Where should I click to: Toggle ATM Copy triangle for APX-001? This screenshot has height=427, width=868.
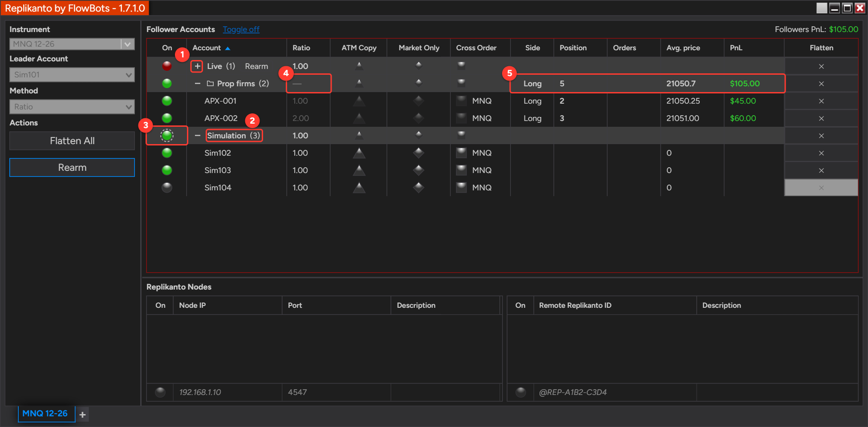click(x=359, y=101)
